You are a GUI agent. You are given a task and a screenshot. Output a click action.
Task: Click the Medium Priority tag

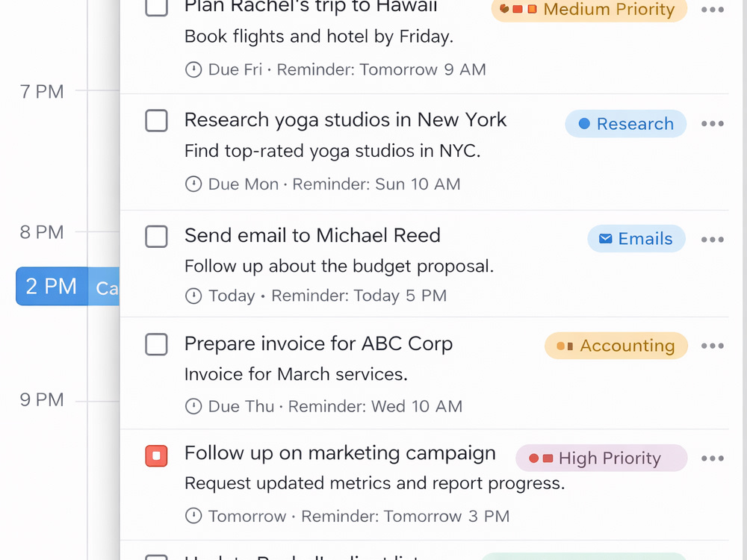click(x=589, y=10)
